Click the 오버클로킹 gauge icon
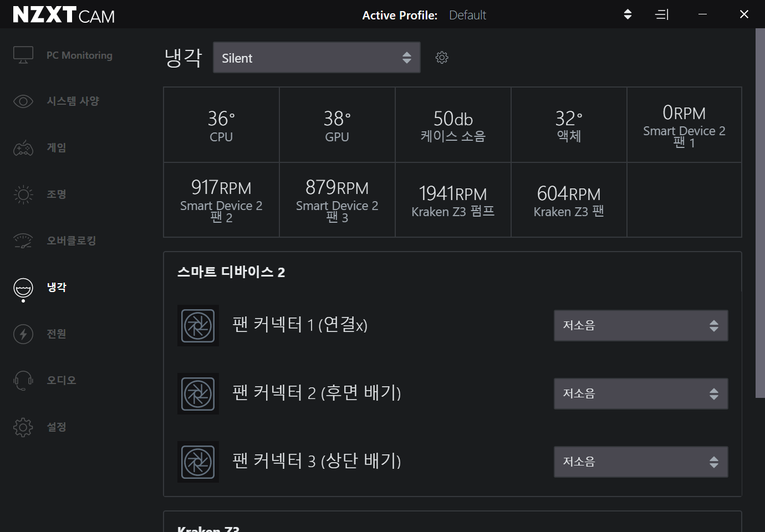This screenshot has width=765, height=532. click(x=23, y=241)
